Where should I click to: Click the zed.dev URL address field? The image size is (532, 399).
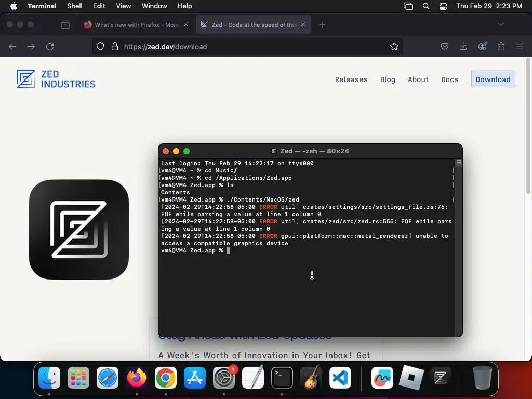[x=248, y=46]
